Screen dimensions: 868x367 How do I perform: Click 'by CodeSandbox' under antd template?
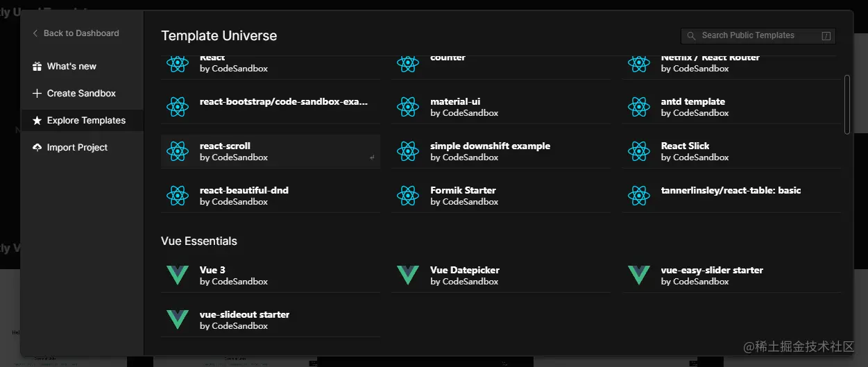tap(695, 113)
